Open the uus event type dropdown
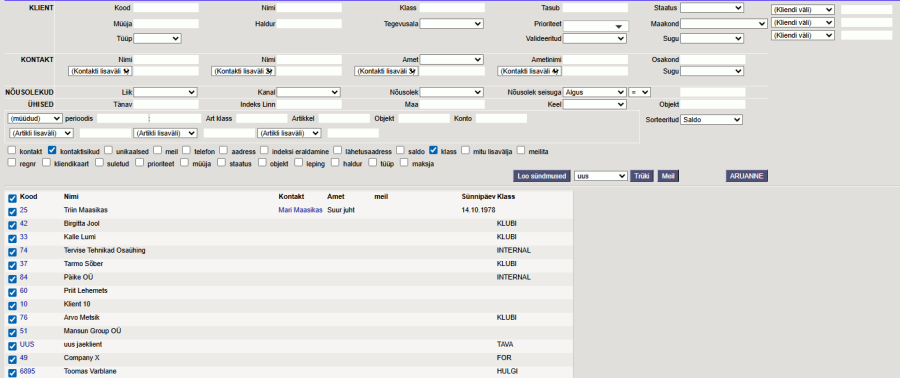The height and width of the screenshot is (378, 900). 601,176
